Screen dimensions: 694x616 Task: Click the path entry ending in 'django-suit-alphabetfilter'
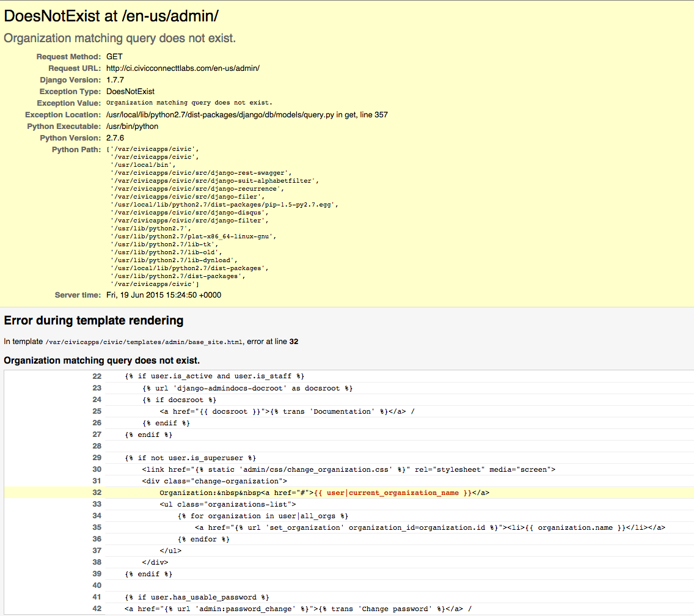(x=214, y=181)
